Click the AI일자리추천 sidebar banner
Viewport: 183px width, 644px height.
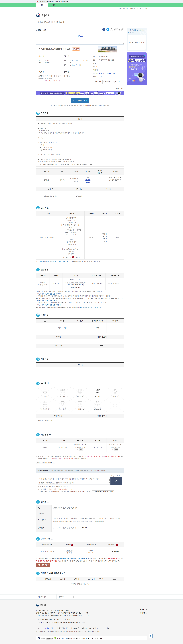tap(137, 68)
